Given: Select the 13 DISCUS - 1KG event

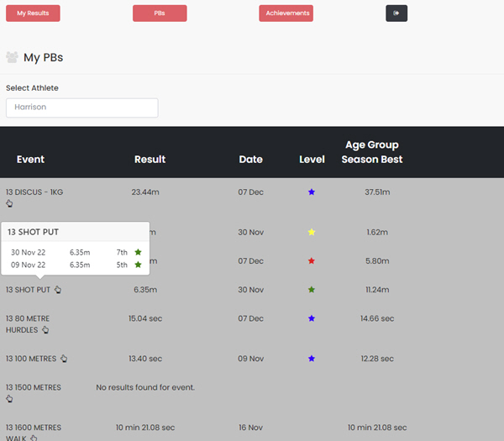Looking at the screenshot, I should pos(34,192).
